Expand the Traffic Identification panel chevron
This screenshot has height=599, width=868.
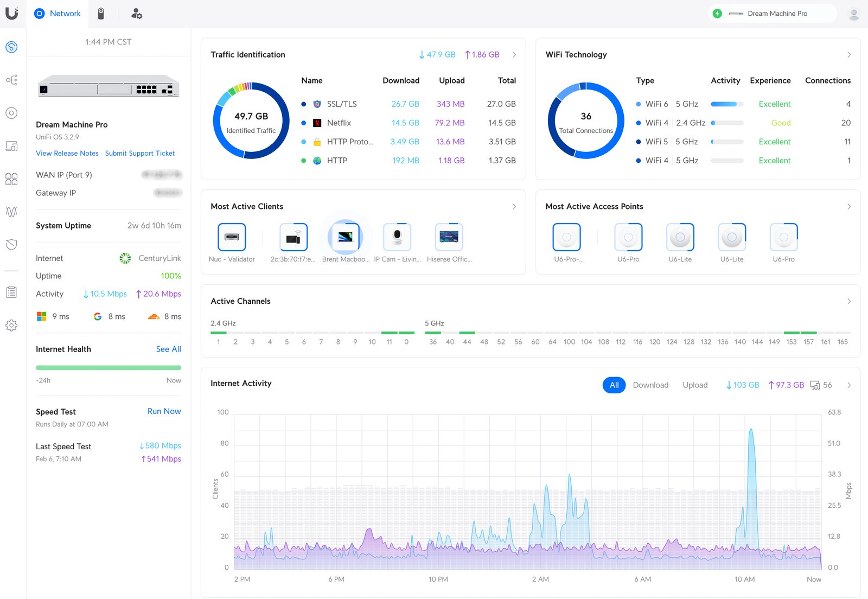[x=514, y=55]
